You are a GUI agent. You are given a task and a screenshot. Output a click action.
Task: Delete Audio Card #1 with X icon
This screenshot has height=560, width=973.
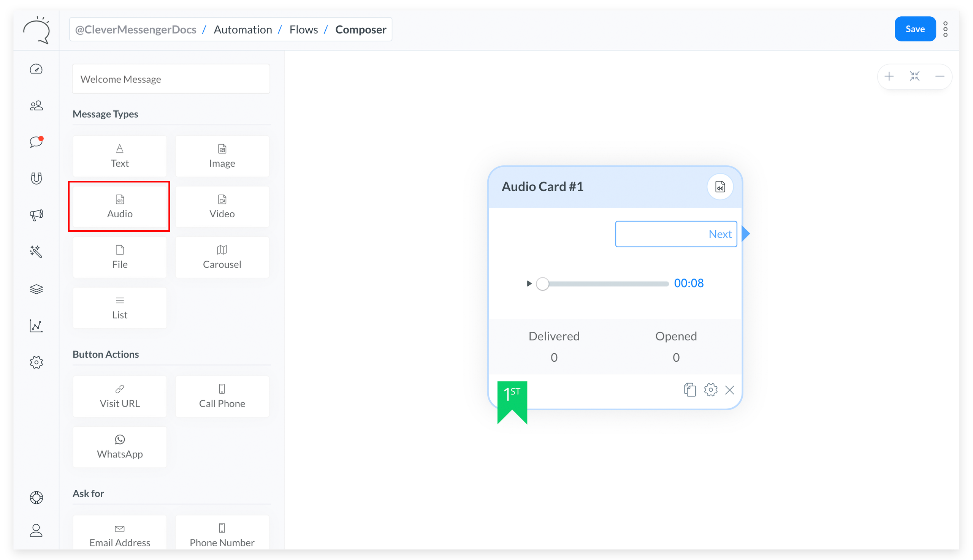tap(729, 390)
